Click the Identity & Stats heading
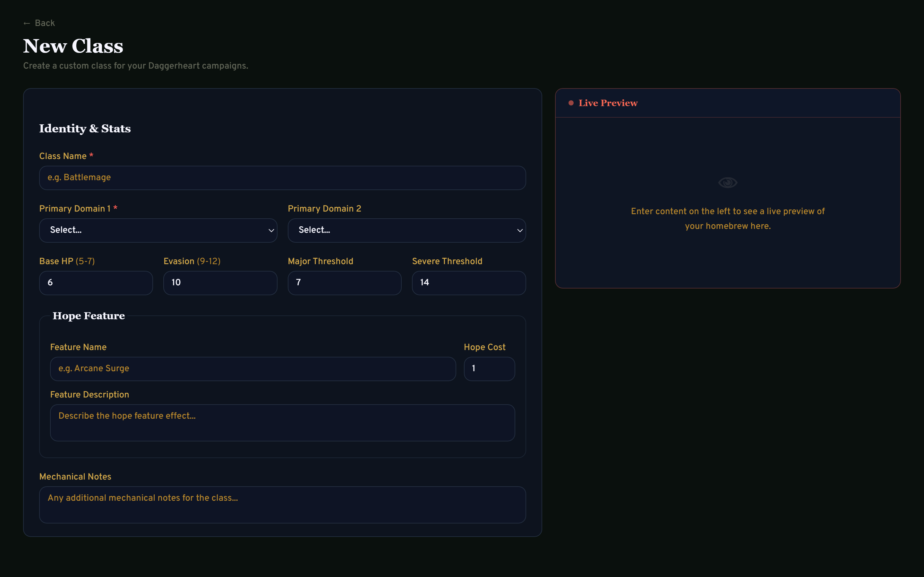 [x=85, y=129]
